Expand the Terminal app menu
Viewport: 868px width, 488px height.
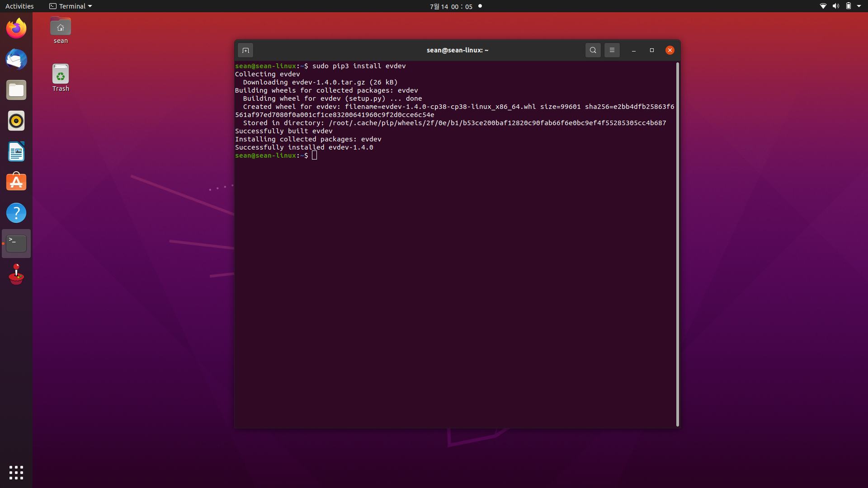[71, 6]
